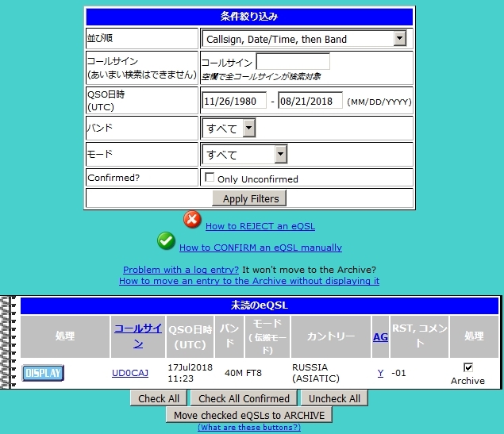Click the start date field 11/26/1980
Screen dimensions: 504x434
pyautogui.click(x=233, y=101)
